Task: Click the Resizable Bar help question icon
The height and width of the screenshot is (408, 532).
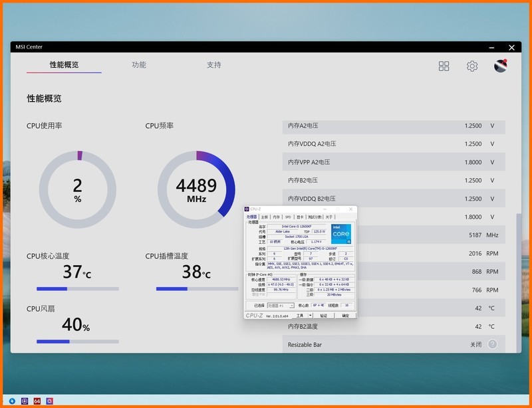Action: (492, 344)
